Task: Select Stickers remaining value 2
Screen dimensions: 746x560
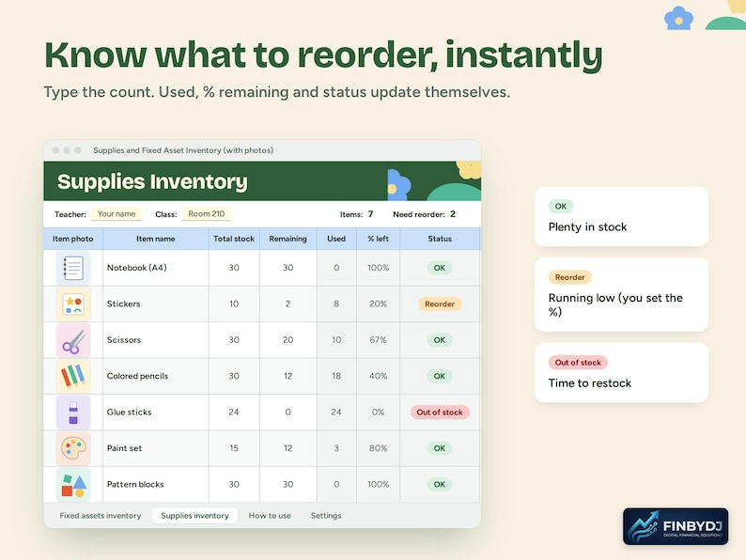Action: (288, 304)
